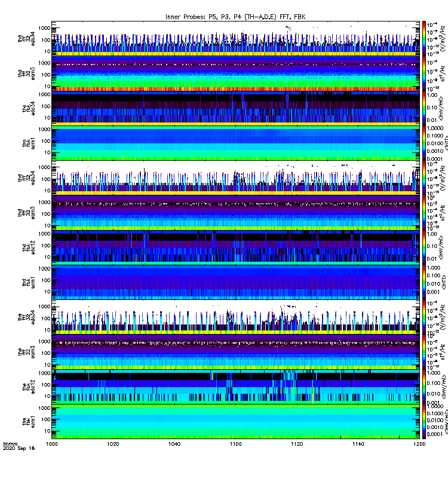Open the thd fff edc34 spectrogram panel

[235, 178]
